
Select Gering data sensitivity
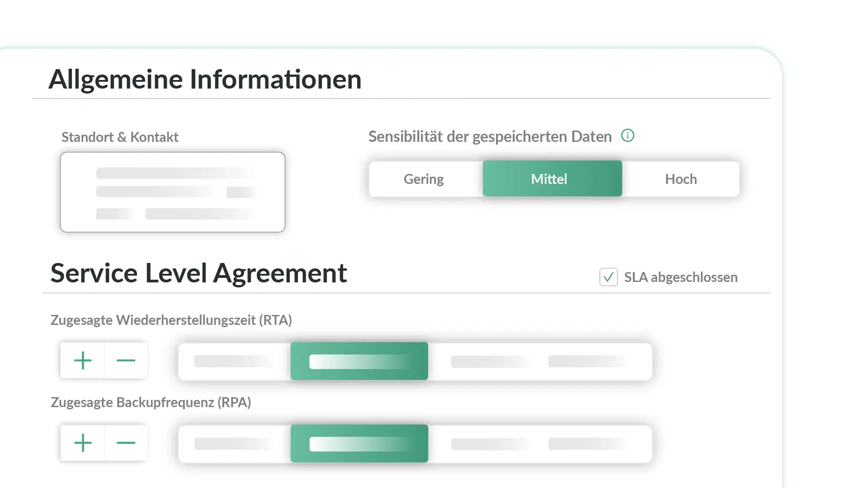point(424,179)
